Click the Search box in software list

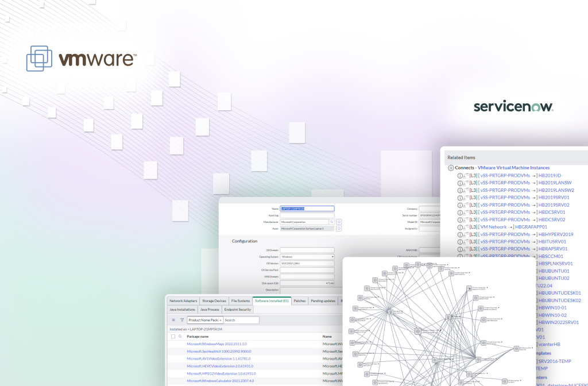click(241, 320)
